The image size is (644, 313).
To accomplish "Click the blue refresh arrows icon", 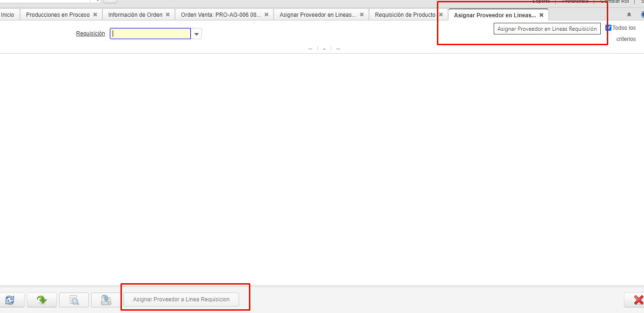I will click(x=9, y=300).
